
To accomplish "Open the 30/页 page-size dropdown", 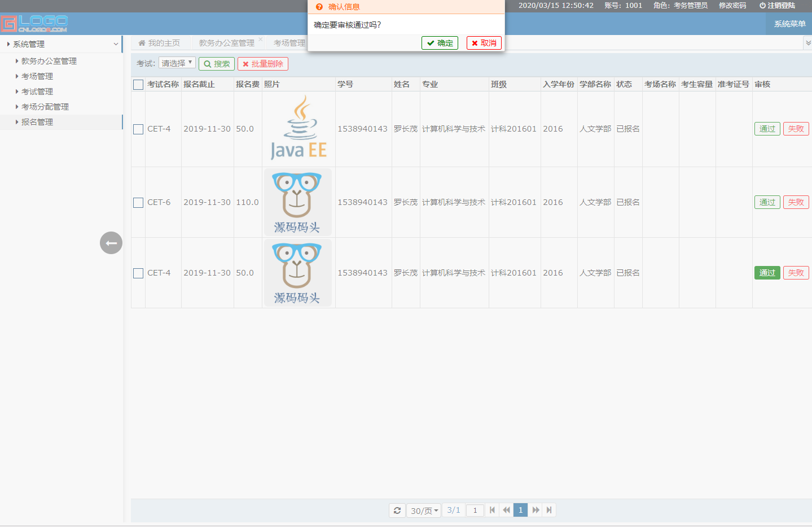I will pyautogui.click(x=424, y=510).
